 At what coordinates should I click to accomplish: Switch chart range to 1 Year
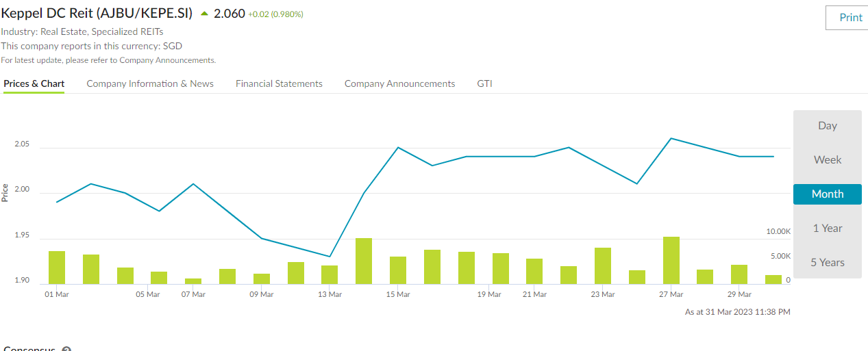(x=828, y=229)
